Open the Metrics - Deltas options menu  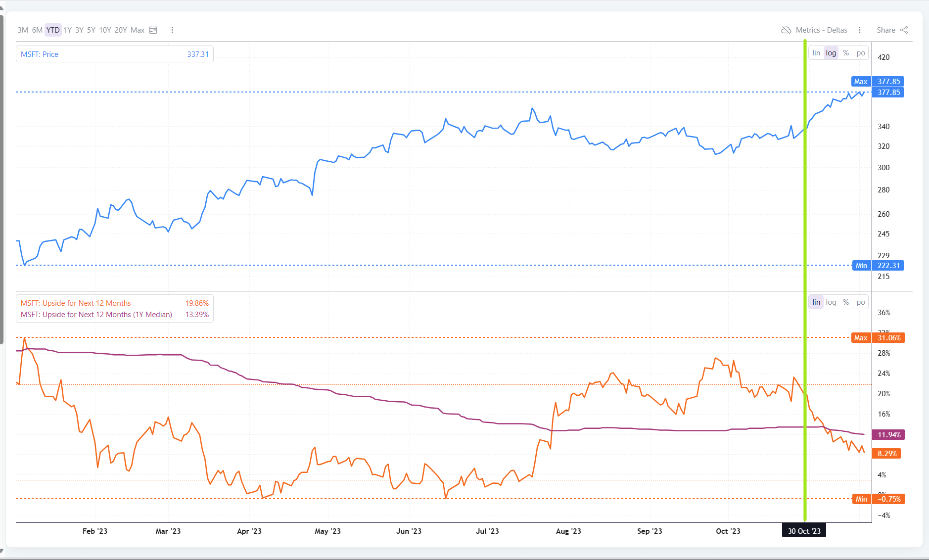pos(860,30)
